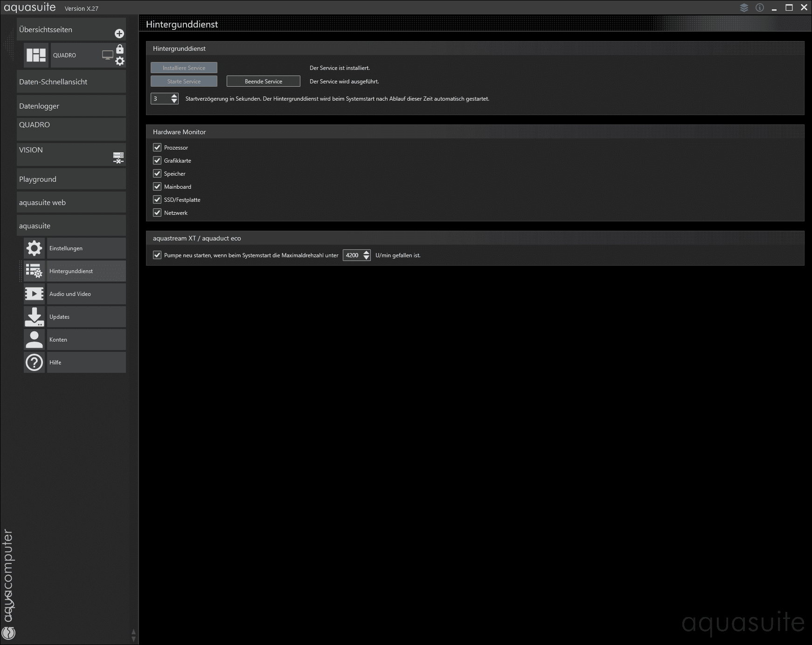Click the VISION device disconnected icon
This screenshot has height=645, width=812.
pyautogui.click(x=118, y=158)
